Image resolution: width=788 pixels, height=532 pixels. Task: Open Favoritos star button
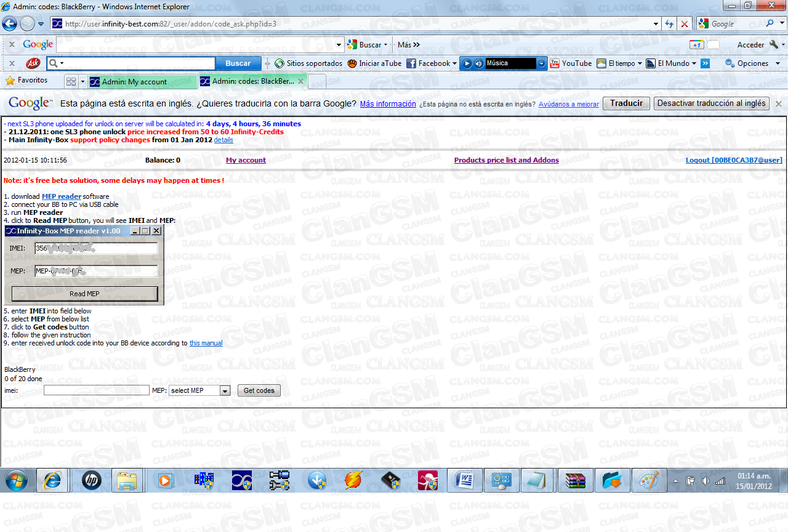[26, 80]
